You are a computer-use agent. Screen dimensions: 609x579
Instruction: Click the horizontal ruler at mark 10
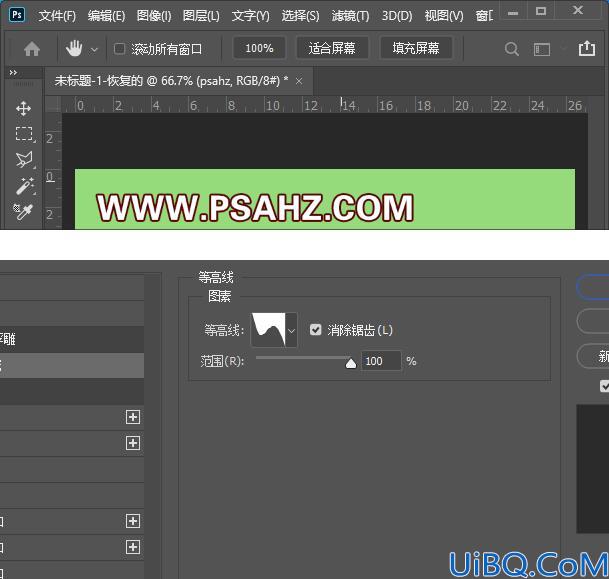[x=272, y=105]
